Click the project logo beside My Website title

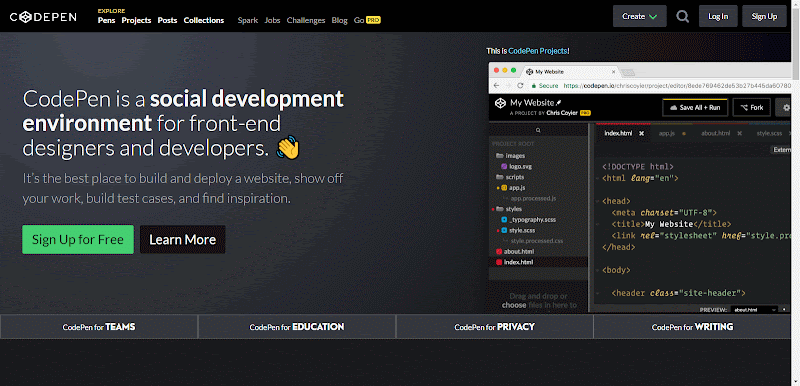tap(500, 104)
